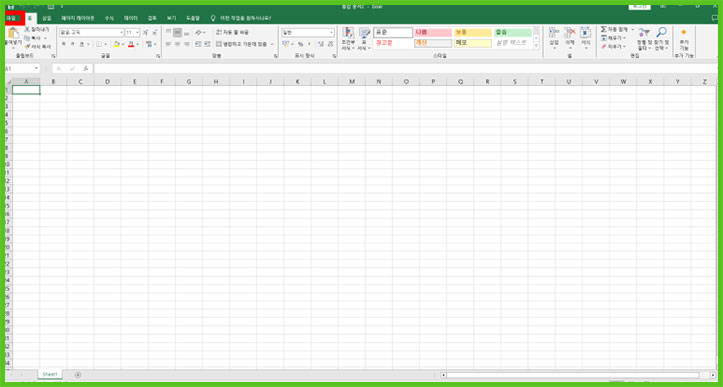Align text to the bottom
The width and height of the screenshot is (723, 387).
(186, 33)
